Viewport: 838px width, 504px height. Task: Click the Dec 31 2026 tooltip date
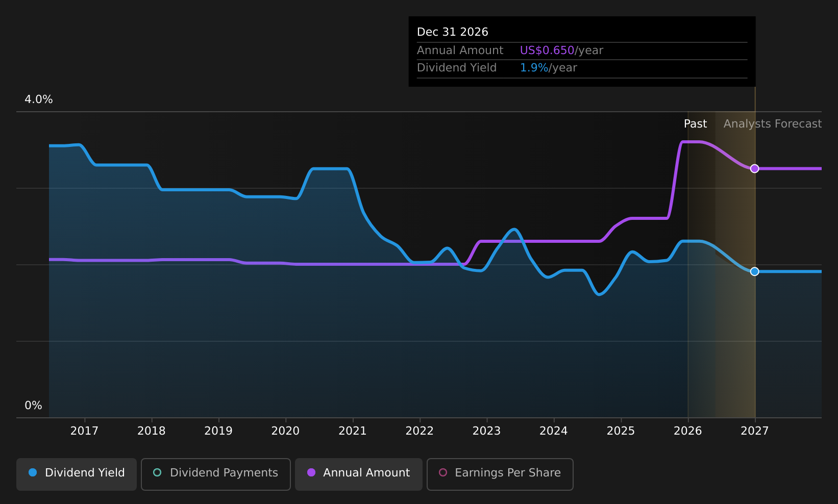tap(453, 32)
